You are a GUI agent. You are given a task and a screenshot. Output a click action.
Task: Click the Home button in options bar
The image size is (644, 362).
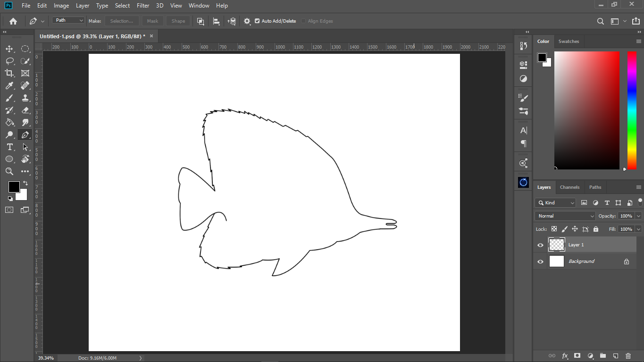pos(13,21)
